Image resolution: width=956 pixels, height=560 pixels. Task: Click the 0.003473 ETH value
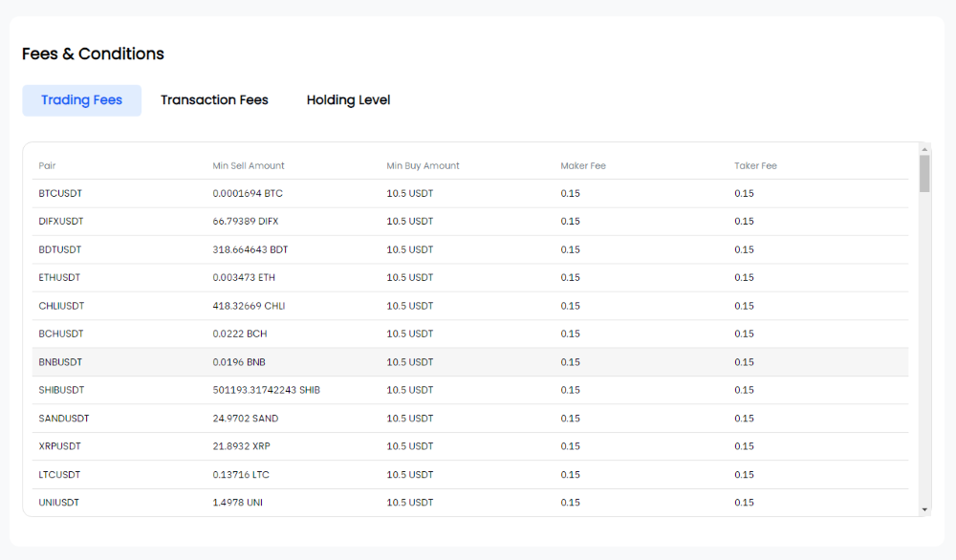(x=244, y=277)
